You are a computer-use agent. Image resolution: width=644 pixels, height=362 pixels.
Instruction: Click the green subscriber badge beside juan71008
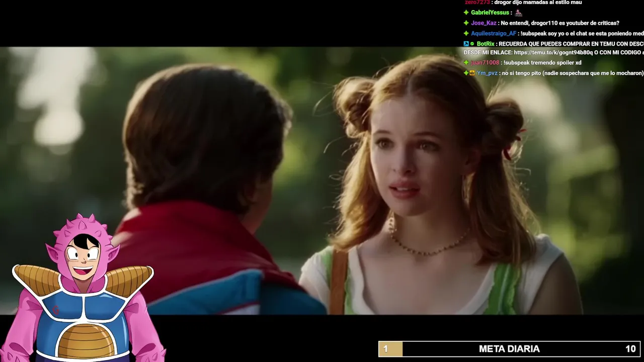click(x=466, y=62)
